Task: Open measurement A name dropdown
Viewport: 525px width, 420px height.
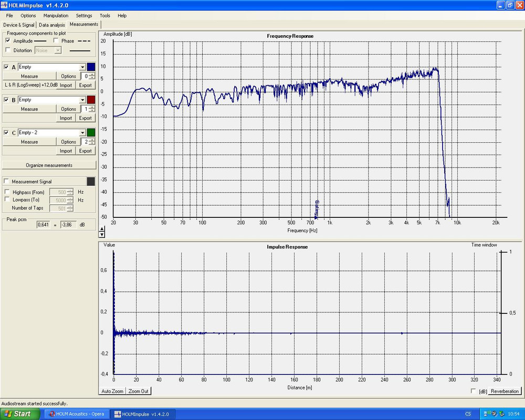Action: click(x=82, y=67)
